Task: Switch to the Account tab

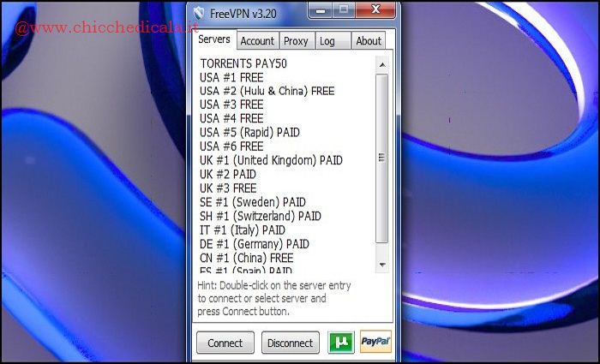Action: pos(257,41)
